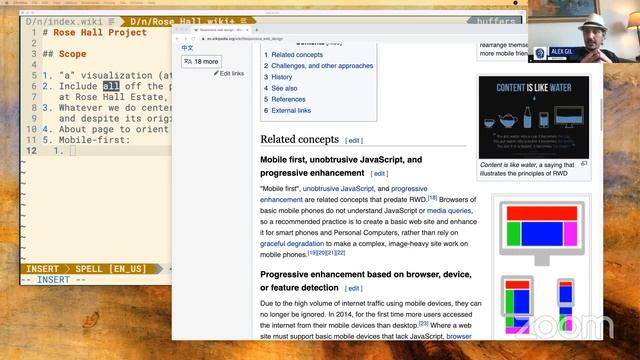Place cursor on 'Mobile-first:' line
This screenshot has height=360, width=640.
[94, 140]
